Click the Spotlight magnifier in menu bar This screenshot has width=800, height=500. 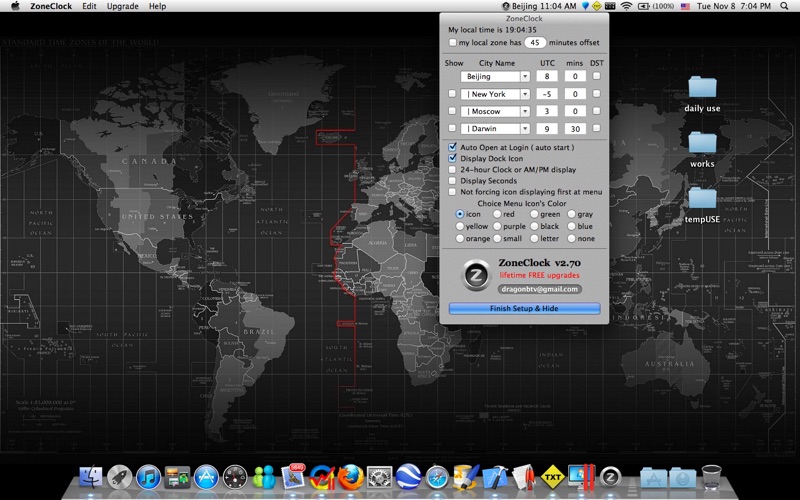click(x=784, y=6)
